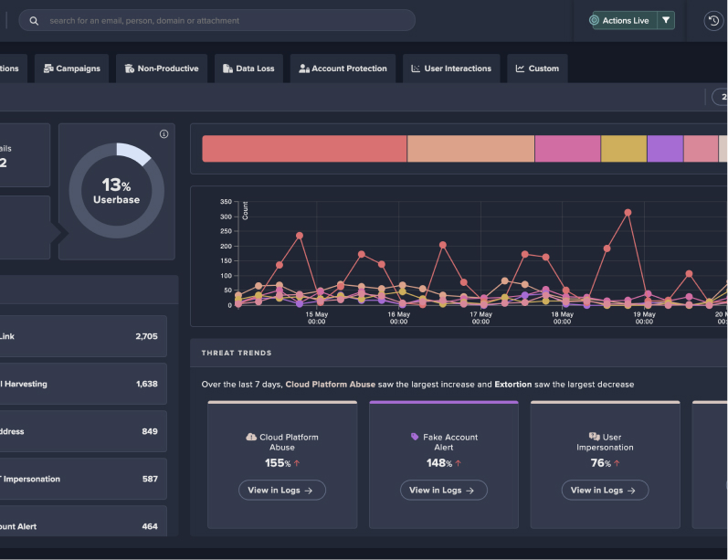Type in the email search field

pos(228,20)
